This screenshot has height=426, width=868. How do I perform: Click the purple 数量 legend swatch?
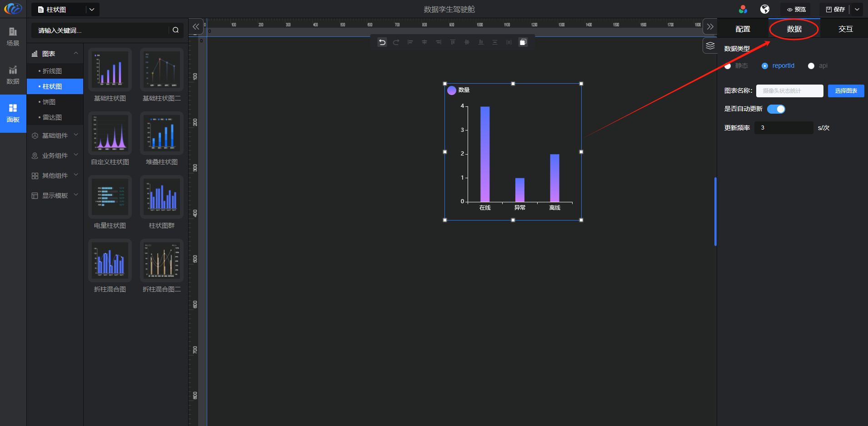click(x=452, y=90)
